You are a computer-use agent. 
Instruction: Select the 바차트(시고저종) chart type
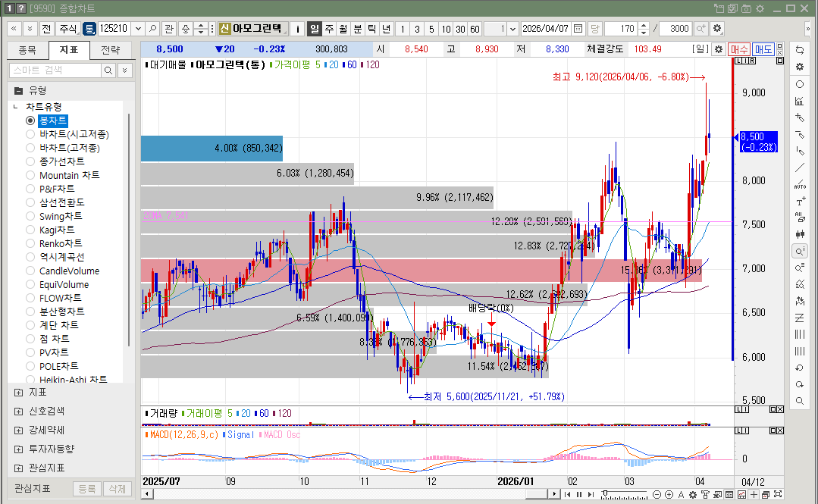[x=30, y=134]
